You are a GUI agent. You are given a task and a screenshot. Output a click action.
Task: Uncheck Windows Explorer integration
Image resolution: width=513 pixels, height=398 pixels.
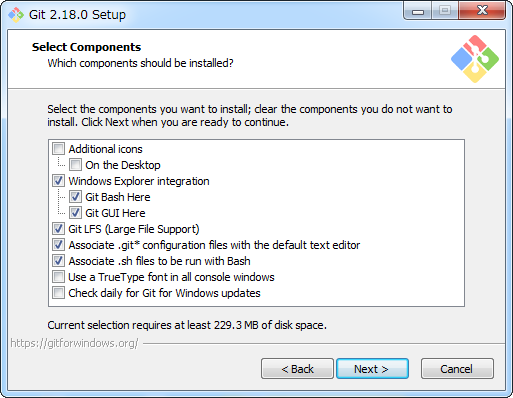pyautogui.click(x=59, y=181)
